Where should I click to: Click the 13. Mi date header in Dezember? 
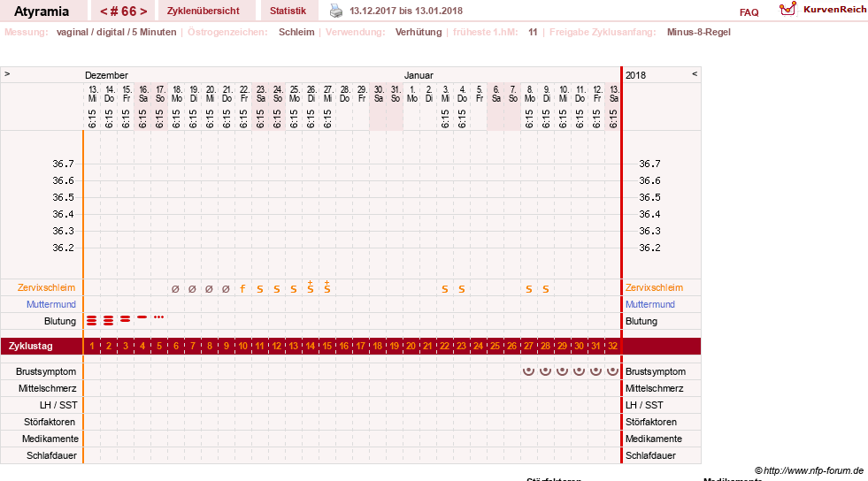coord(92,94)
